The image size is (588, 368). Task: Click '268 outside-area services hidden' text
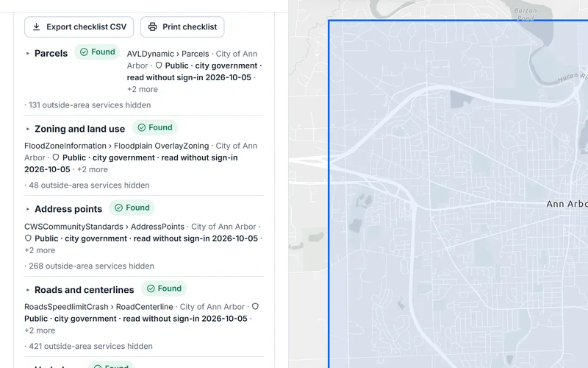pos(91,266)
